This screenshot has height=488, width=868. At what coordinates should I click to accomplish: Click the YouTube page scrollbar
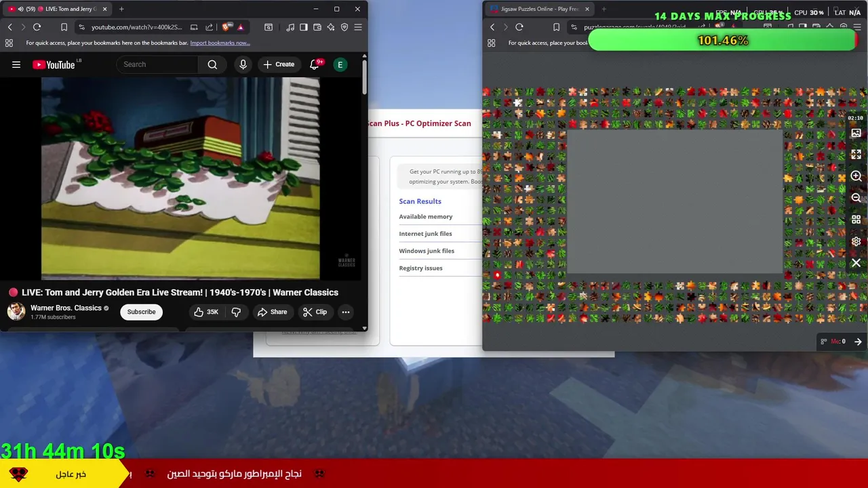[364, 78]
